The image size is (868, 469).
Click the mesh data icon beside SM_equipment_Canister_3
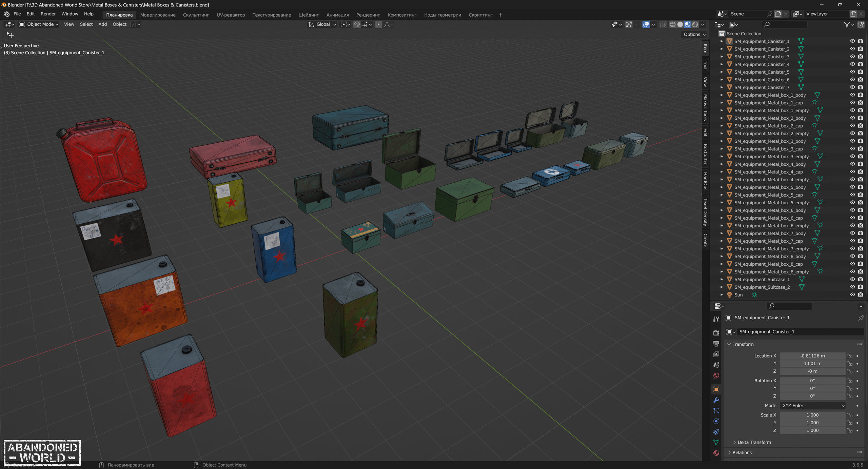coord(801,57)
